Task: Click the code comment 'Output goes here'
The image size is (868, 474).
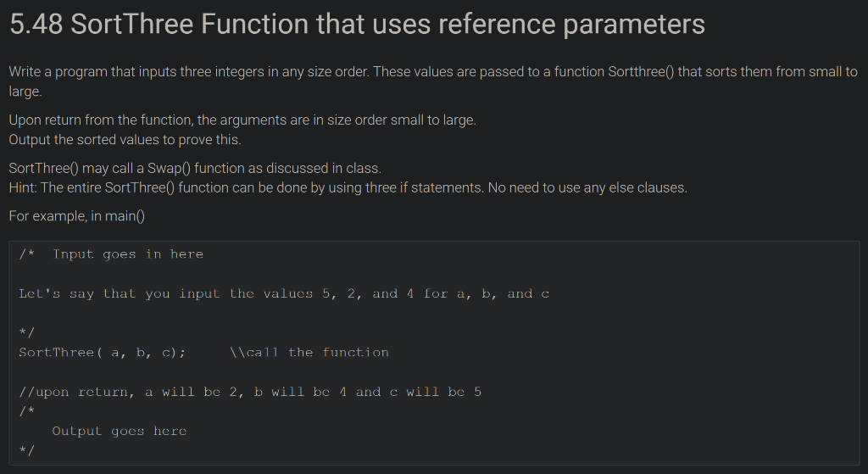Action: tap(120, 431)
